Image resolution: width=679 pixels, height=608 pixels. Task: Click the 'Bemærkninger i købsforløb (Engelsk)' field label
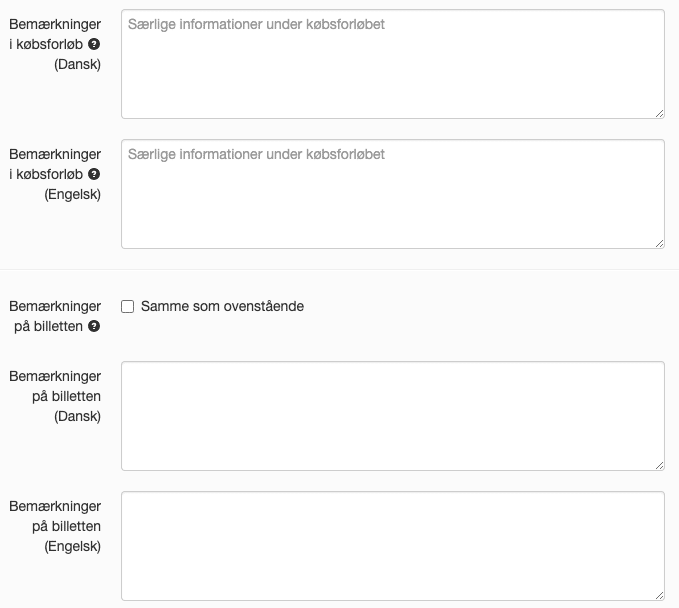(x=55, y=174)
